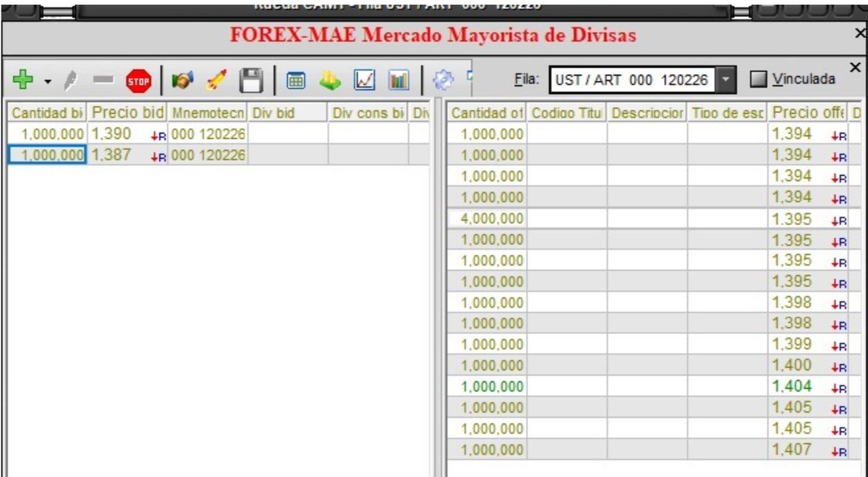Click the Precio offe column header
868x477 pixels.
click(808, 114)
